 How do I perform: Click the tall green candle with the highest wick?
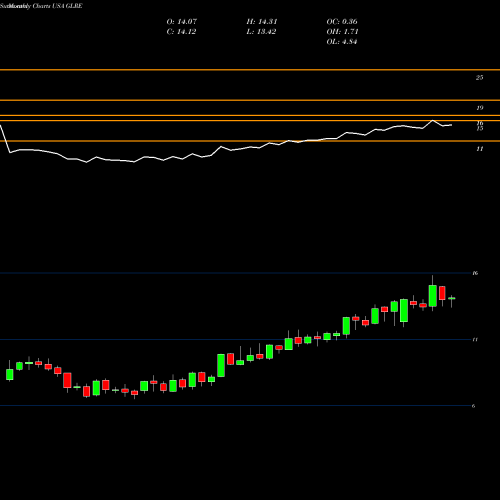pyautogui.click(x=433, y=295)
